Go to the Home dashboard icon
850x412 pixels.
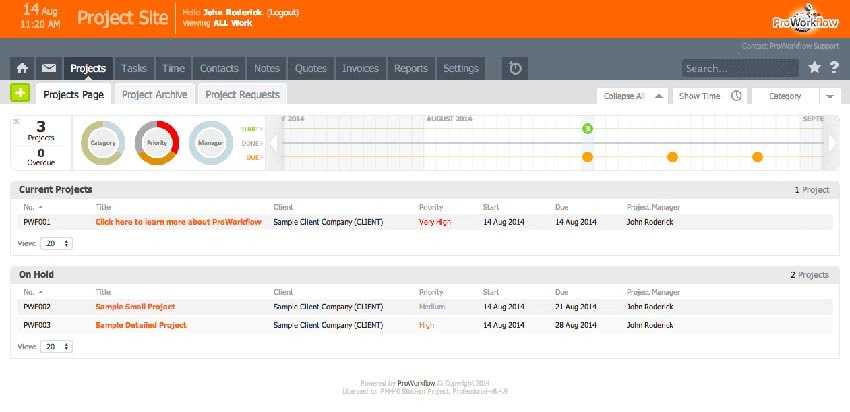tap(22, 68)
